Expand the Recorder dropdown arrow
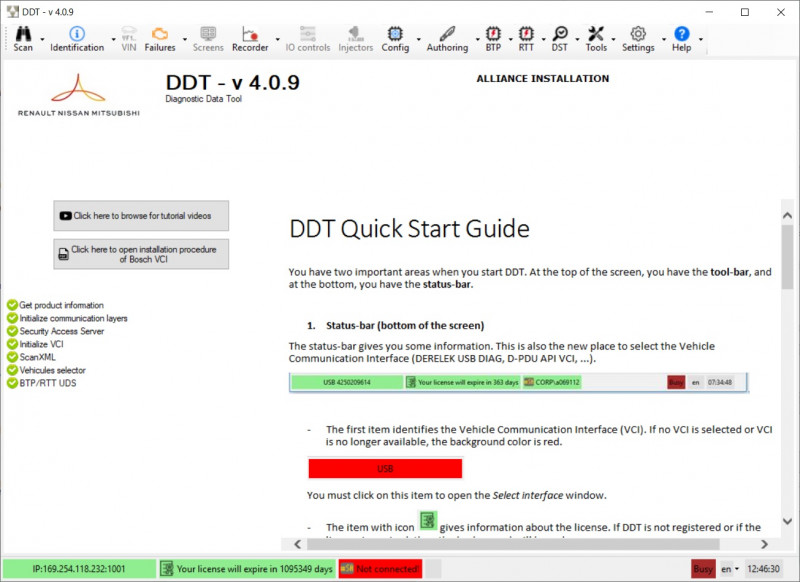Screen dimensions: 800x582 pyautogui.click(x=278, y=39)
